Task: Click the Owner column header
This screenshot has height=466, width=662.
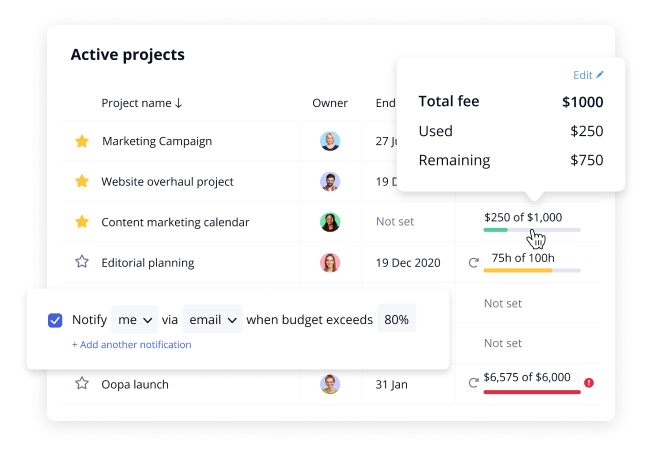Action: (330, 103)
